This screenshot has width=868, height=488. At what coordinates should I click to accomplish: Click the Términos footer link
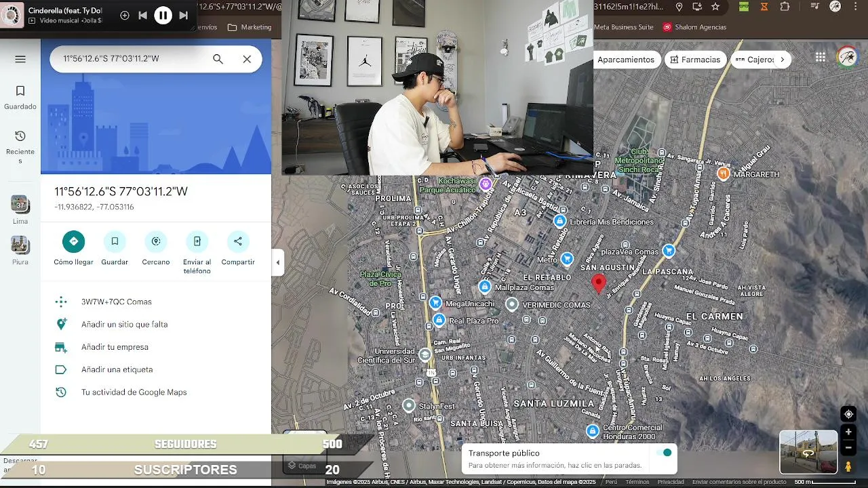[637, 482]
